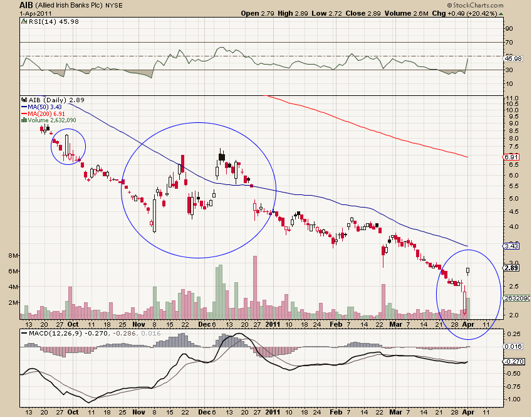Viewport: 532px width, 417px height.
Task: Click the Apr label under the MACD panel
Action: pos(468,412)
